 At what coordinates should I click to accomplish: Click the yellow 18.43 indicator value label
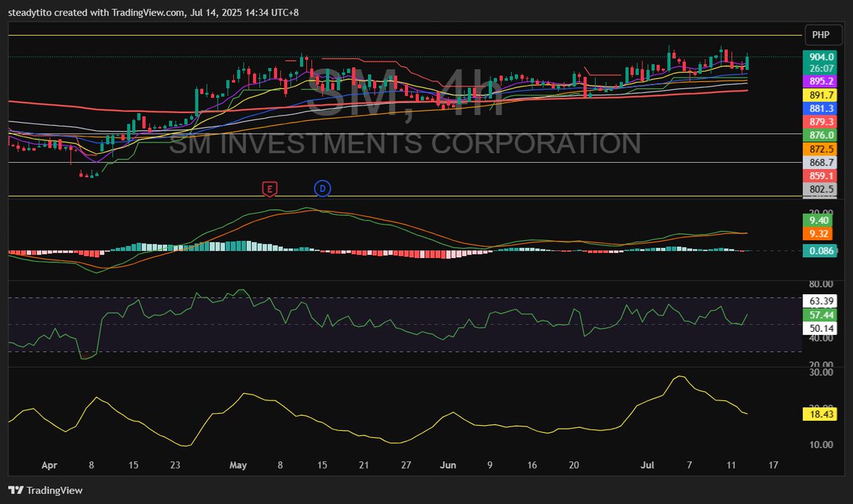click(820, 414)
